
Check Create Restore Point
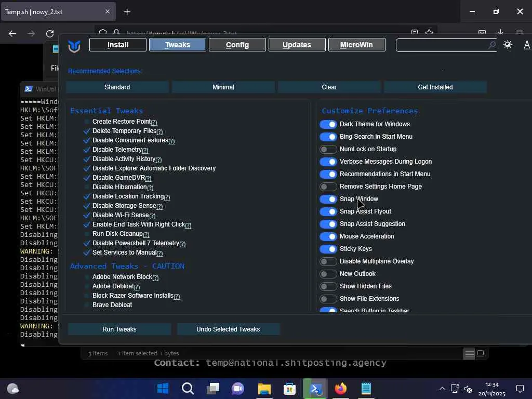tap(87, 122)
